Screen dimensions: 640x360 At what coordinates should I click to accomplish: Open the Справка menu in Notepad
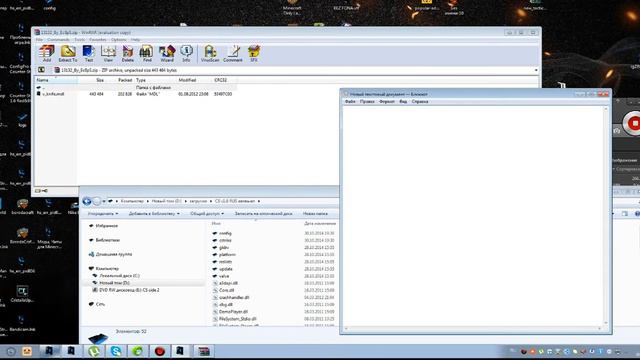420,101
